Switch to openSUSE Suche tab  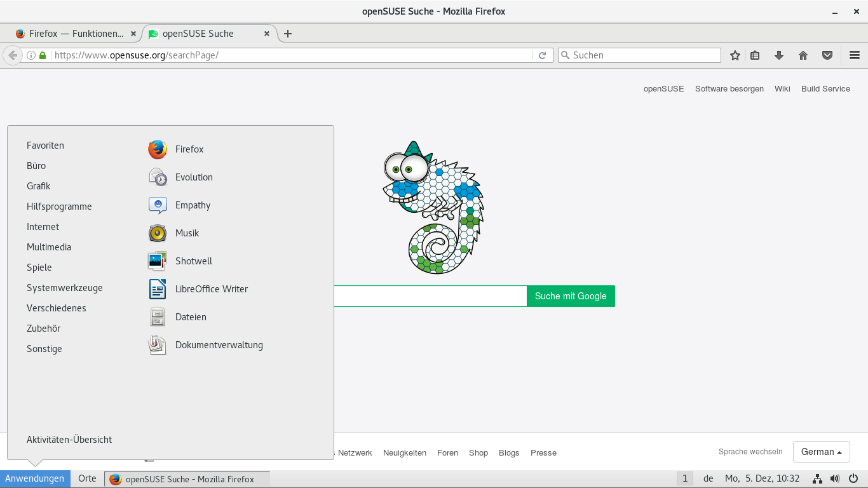coord(198,34)
